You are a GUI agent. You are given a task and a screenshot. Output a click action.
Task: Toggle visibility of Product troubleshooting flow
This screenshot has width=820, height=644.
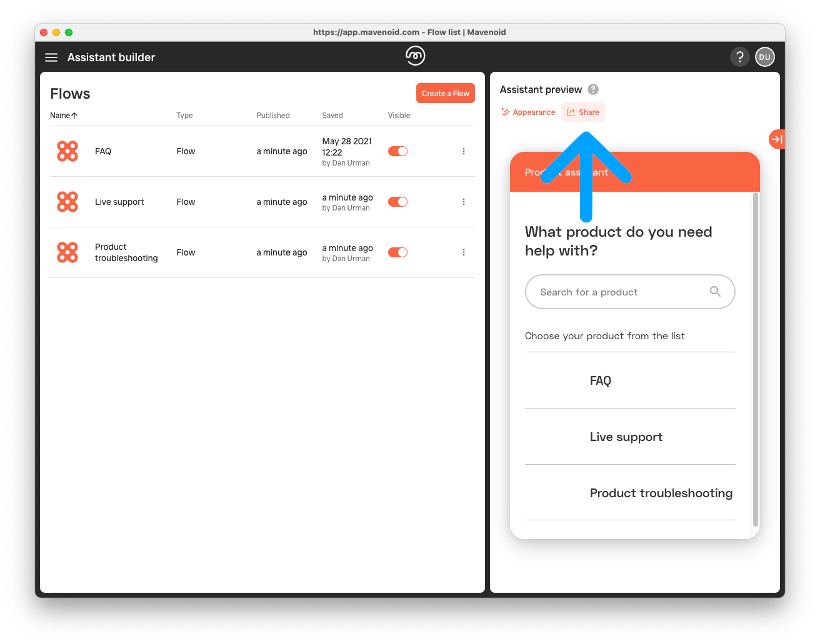point(397,252)
